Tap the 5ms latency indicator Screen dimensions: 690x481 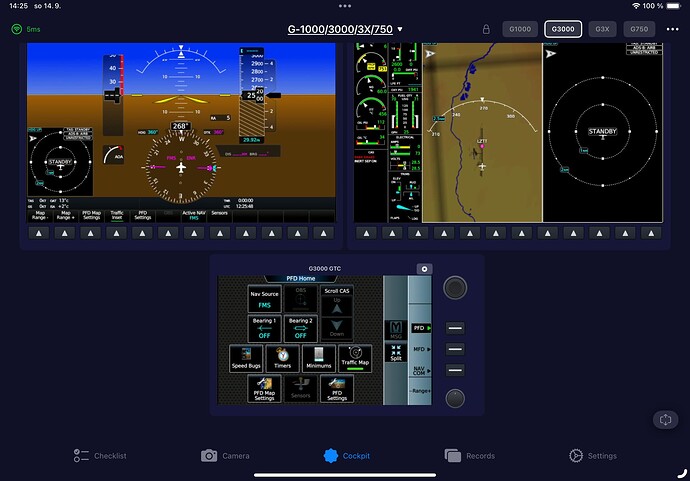tap(33, 29)
